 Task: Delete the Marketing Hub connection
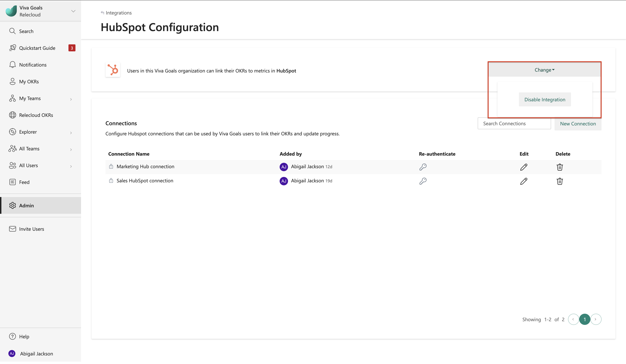(x=559, y=167)
